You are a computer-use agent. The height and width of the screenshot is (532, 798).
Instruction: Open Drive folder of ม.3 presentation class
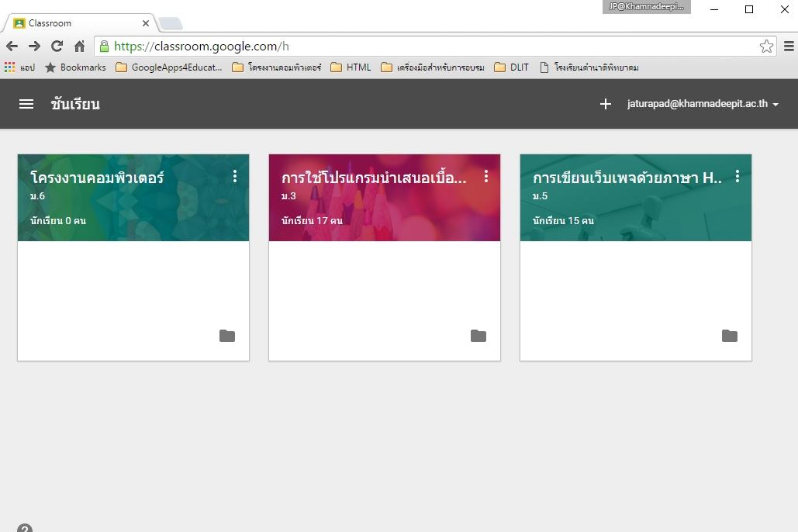coord(478,336)
